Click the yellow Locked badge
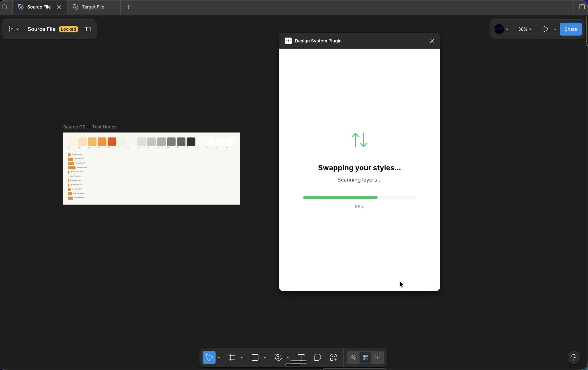 (x=69, y=29)
